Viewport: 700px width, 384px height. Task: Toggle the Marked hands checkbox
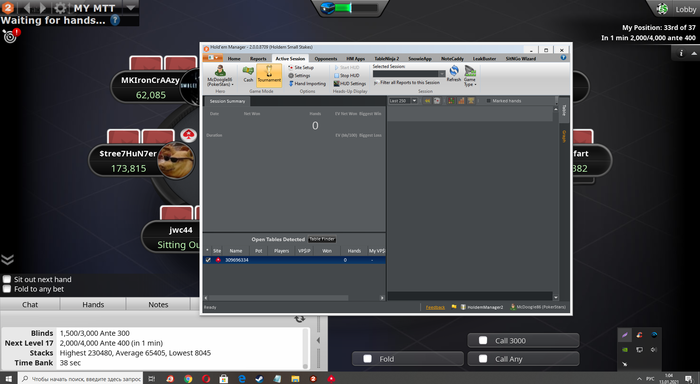coord(488,101)
